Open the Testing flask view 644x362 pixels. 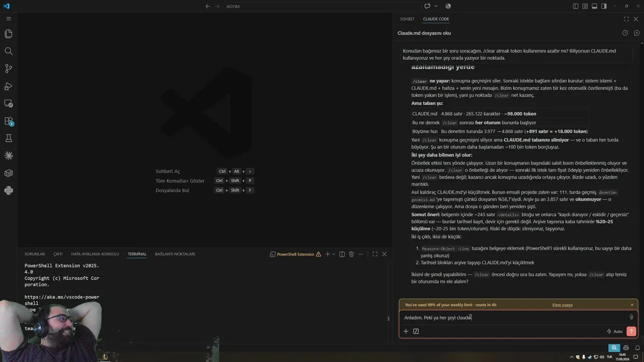tap(9, 138)
